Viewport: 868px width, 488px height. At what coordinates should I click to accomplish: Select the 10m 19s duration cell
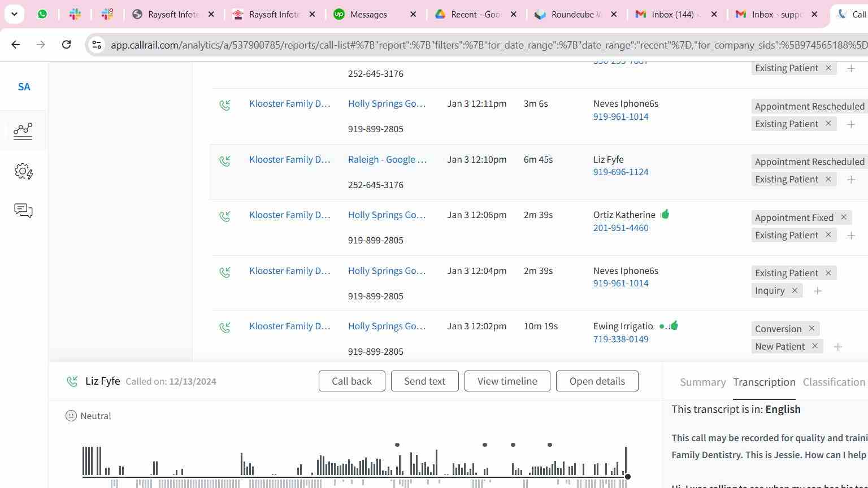pos(541,326)
